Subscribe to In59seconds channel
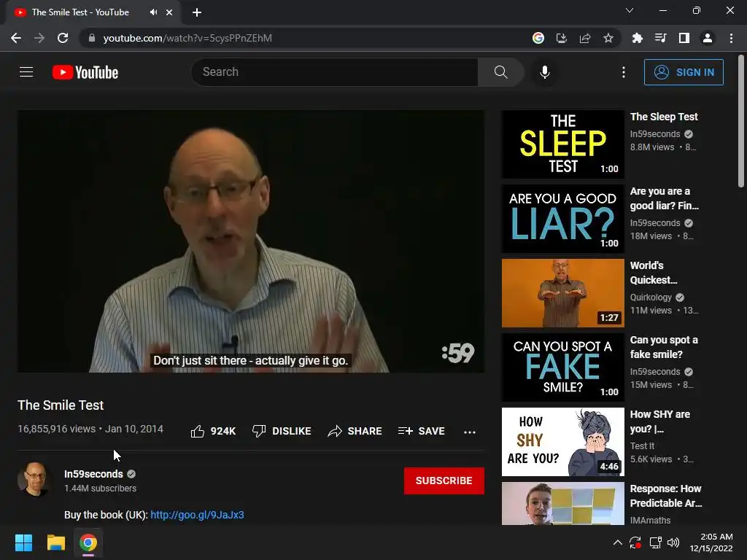Image resolution: width=747 pixels, height=560 pixels. 444,481
